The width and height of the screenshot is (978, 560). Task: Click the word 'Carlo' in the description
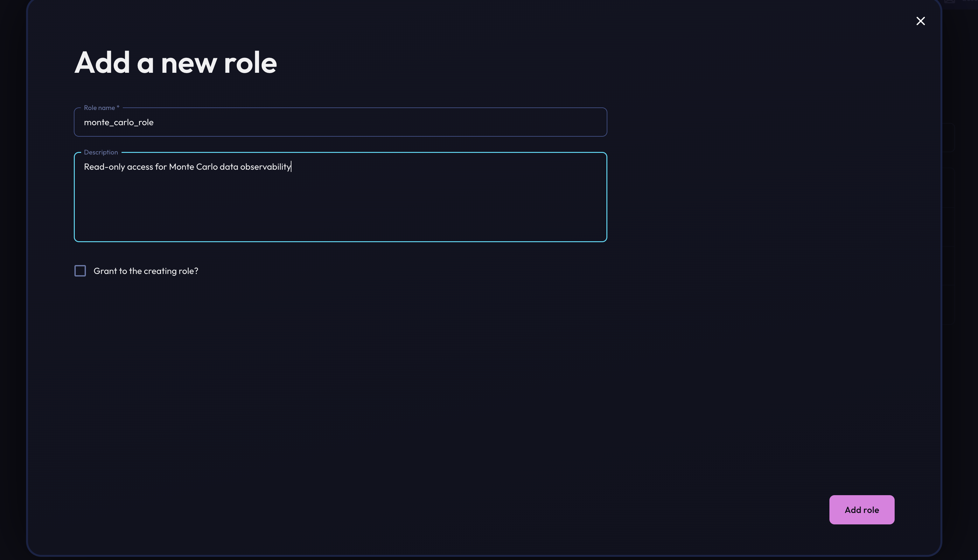pos(207,167)
